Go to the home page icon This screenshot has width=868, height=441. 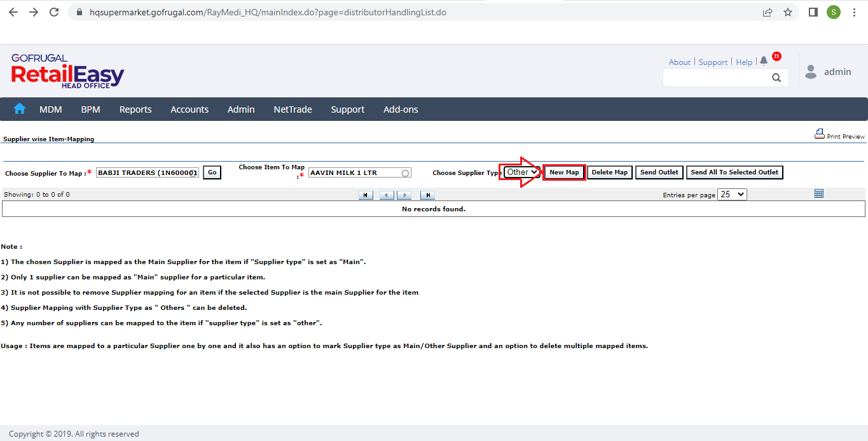point(20,109)
